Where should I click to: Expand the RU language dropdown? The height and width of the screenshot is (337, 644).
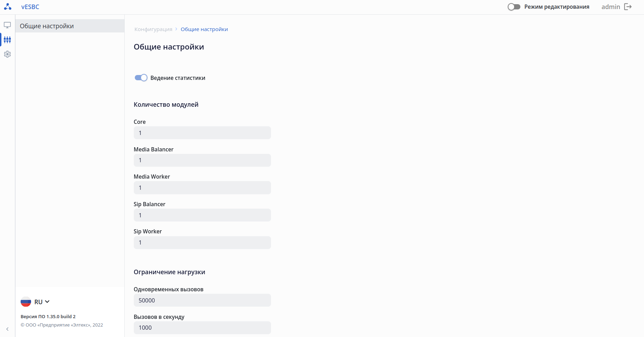pos(42,302)
